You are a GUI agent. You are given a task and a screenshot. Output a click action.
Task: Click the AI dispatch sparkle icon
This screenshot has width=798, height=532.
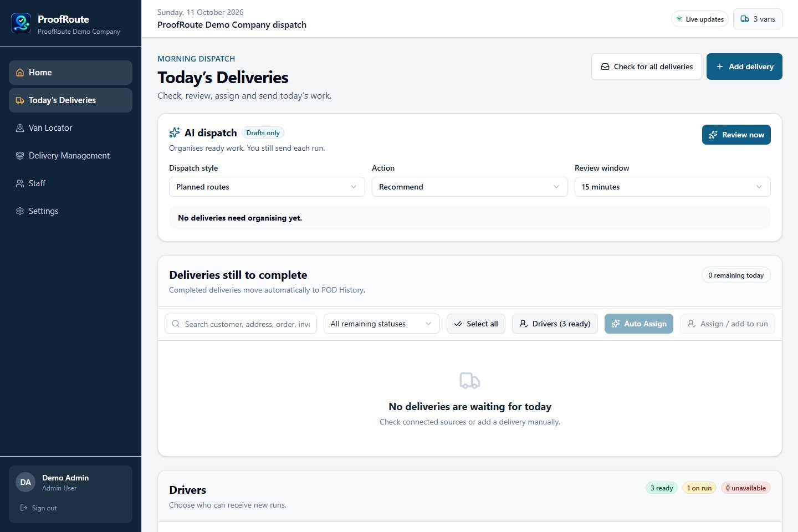coord(175,132)
